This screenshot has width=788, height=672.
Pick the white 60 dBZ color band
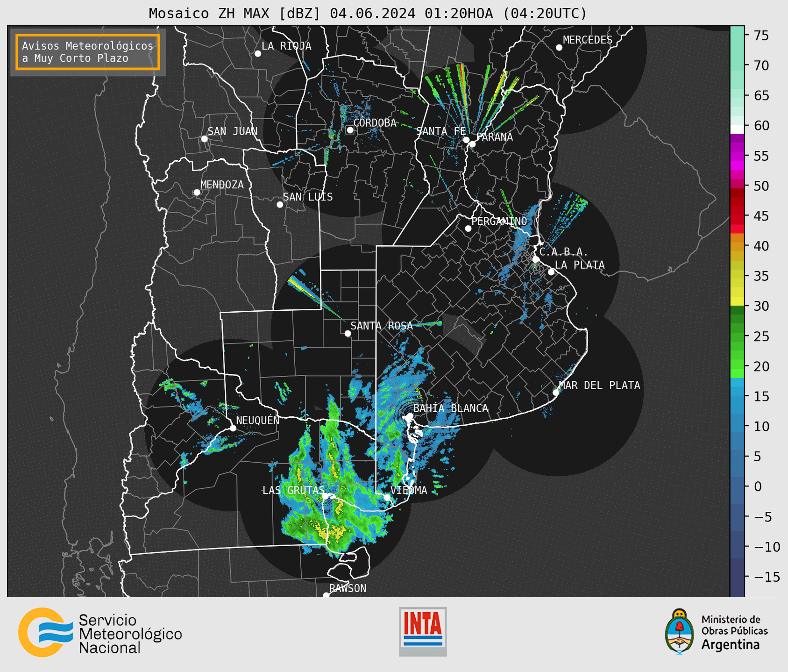(x=737, y=129)
